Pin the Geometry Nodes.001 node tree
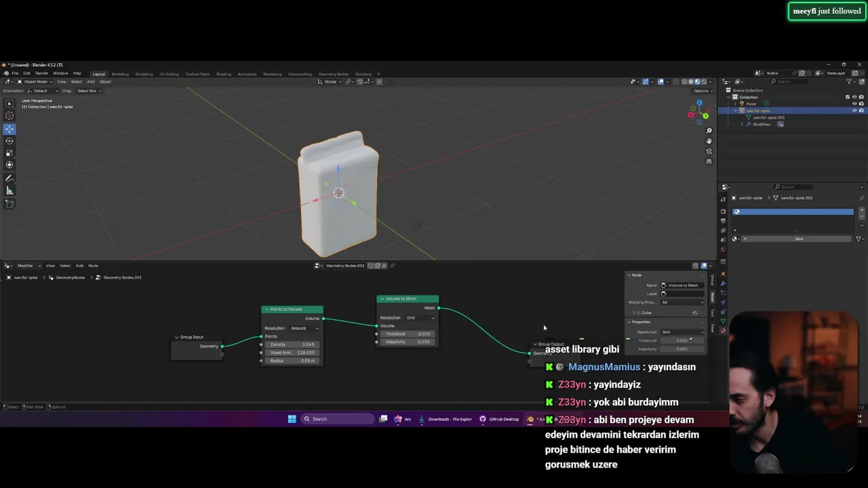Screen dimensions: 868x488 (393, 266)
